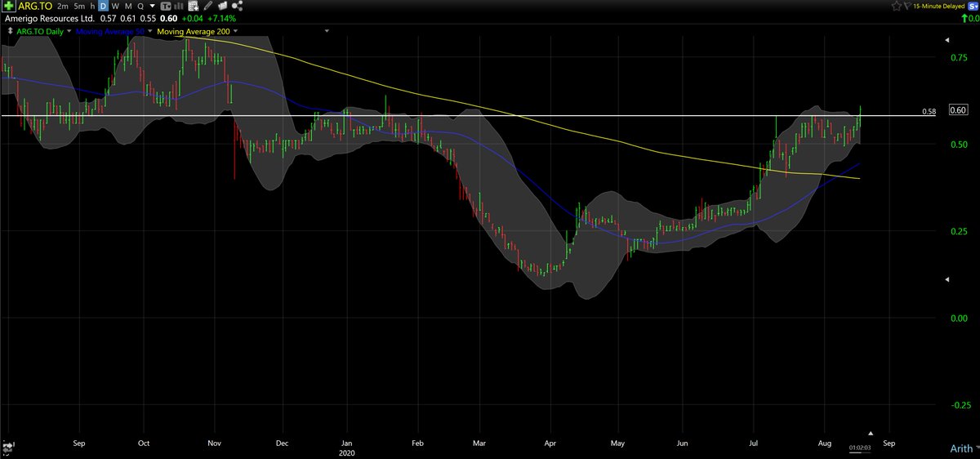The width and height of the screenshot is (980, 459).
Task: Click the Amerigo Resources Ltd. company name
Action: click(x=49, y=19)
